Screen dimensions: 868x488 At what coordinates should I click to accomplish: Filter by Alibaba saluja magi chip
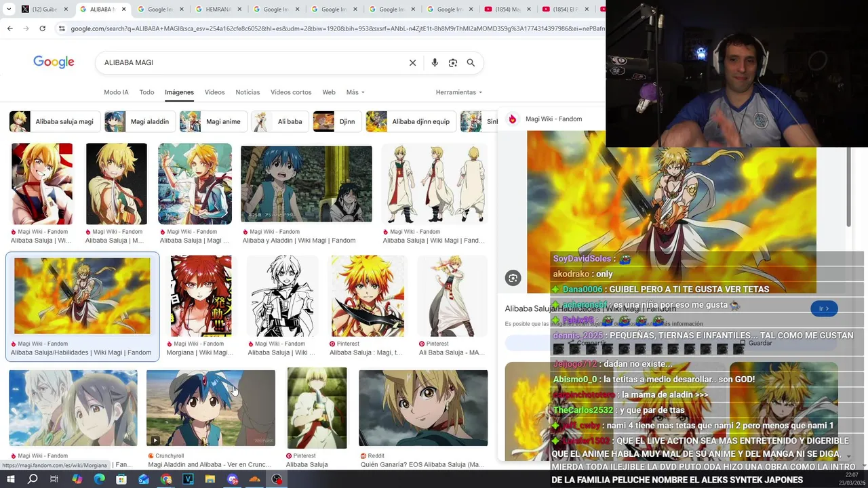54,121
